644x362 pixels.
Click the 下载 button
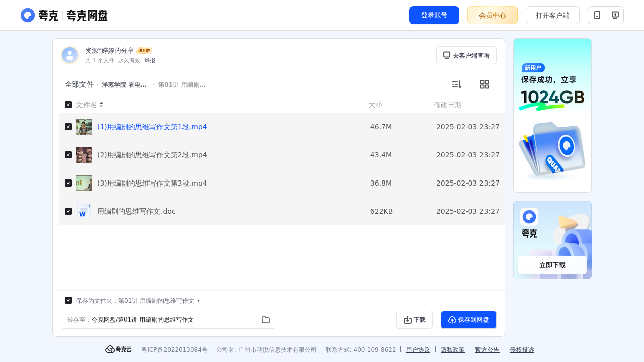pyautogui.click(x=415, y=320)
